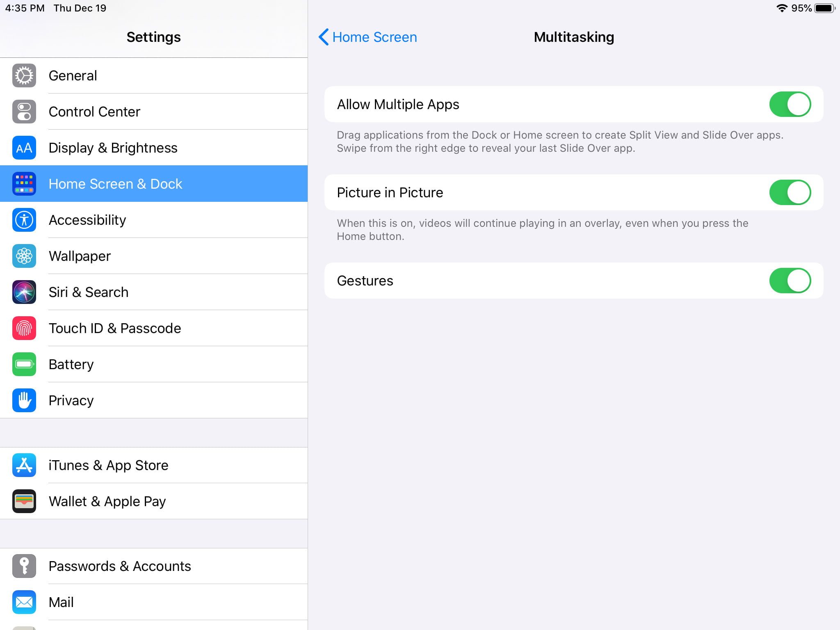
Task: Tap the battery indicator in status bar
Action: 824,8
